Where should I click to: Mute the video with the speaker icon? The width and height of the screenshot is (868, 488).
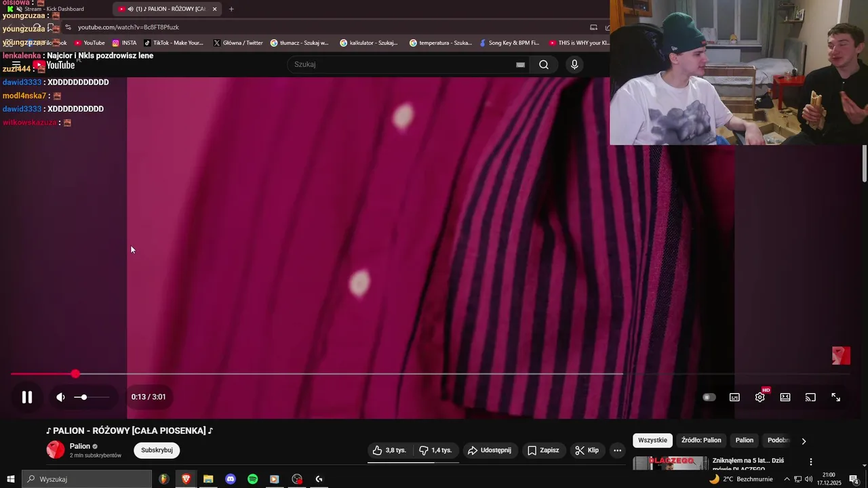(60, 397)
